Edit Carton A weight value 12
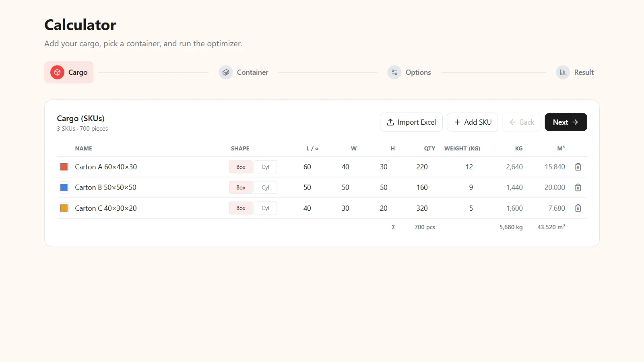 (x=469, y=167)
